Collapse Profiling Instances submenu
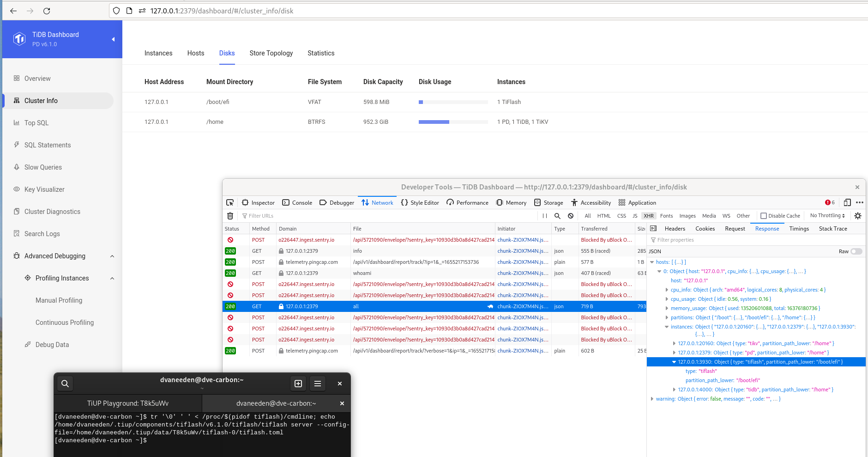Screen dimensions: 868x457 tap(112, 279)
